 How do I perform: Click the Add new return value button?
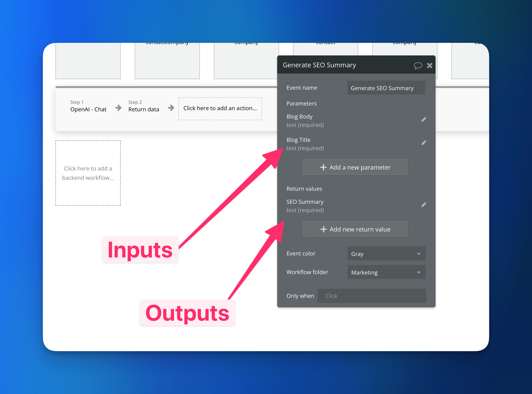[x=355, y=229]
